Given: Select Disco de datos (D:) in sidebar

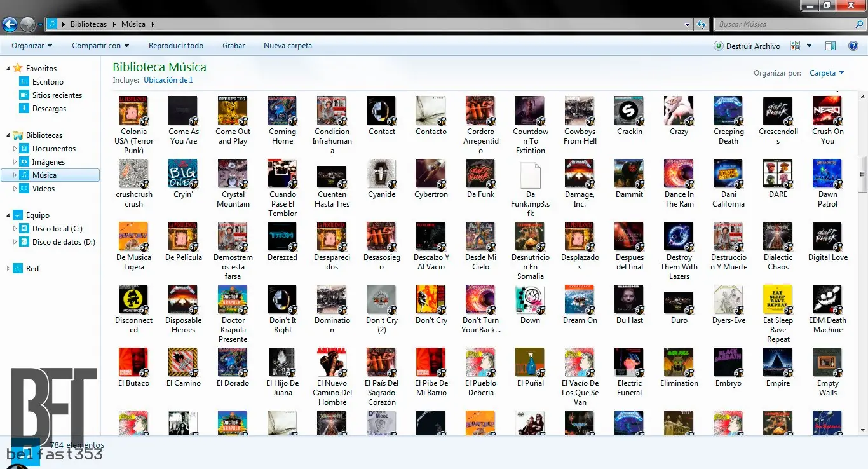Looking at the screenshot, I should [64, 241].
